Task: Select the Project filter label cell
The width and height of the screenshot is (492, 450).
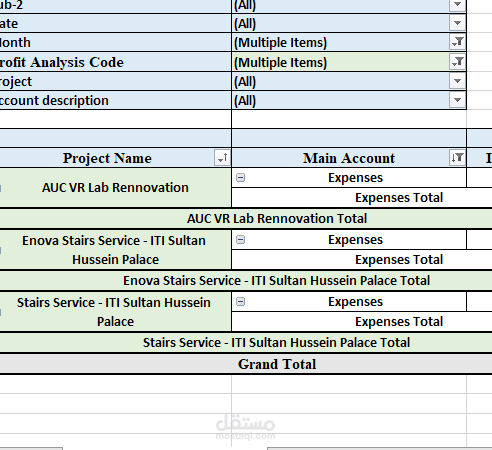Action: (x=115, y=81)
